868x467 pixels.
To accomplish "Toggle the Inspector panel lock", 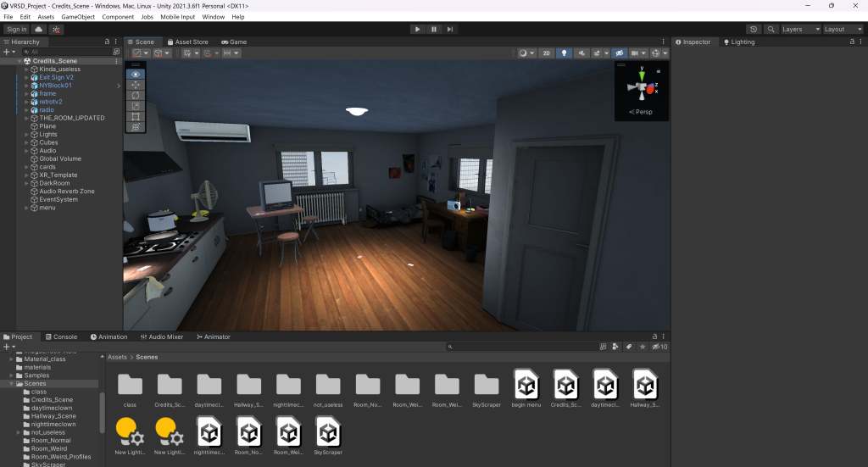I will point(852,42).
